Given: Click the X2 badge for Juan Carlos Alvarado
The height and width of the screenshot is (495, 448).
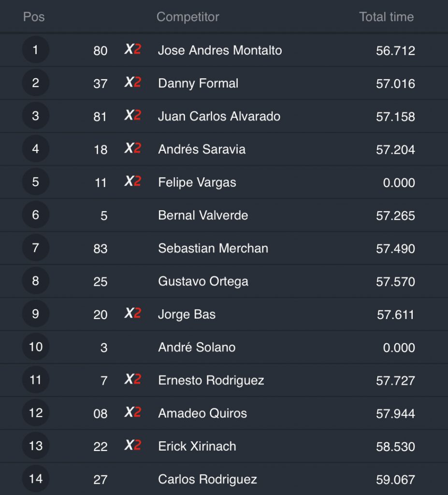Looking at the screenshot, I should point(132,115).
